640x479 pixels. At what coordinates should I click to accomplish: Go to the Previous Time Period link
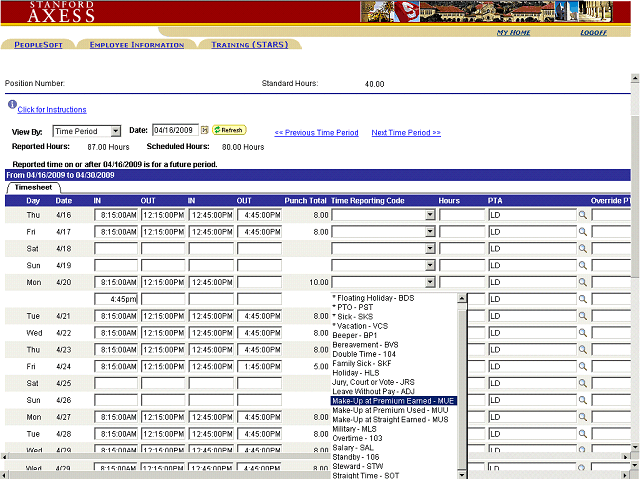(316, 132)
